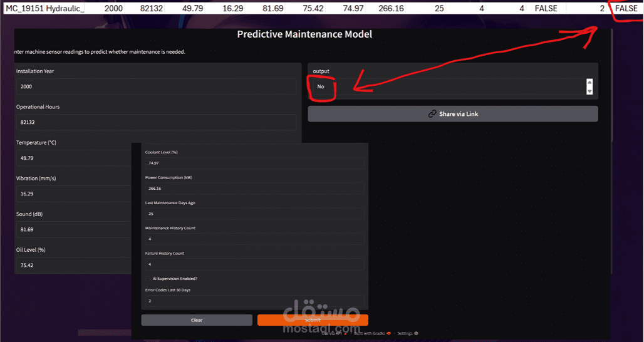
Task: Select the MC_19151 cell in spreadsheet row
Action: point(24,8)
